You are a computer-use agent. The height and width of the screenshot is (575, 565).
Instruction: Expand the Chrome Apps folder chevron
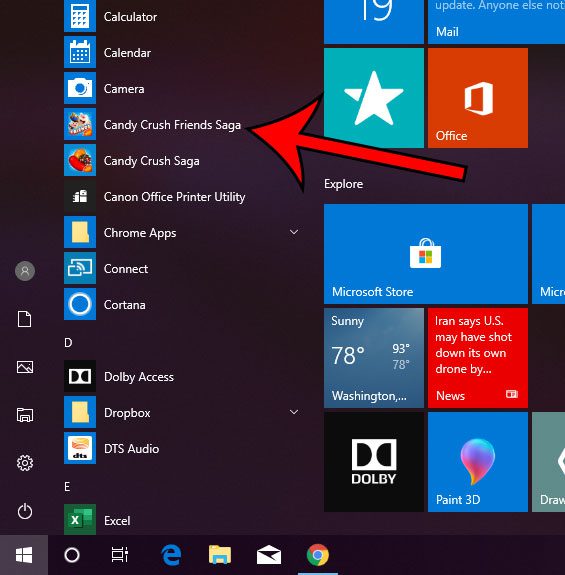click(x=294, y=232)
